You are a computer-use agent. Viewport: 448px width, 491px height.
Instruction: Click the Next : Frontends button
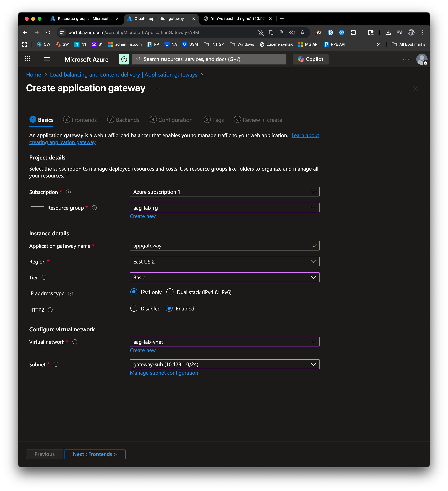(95, 454)
